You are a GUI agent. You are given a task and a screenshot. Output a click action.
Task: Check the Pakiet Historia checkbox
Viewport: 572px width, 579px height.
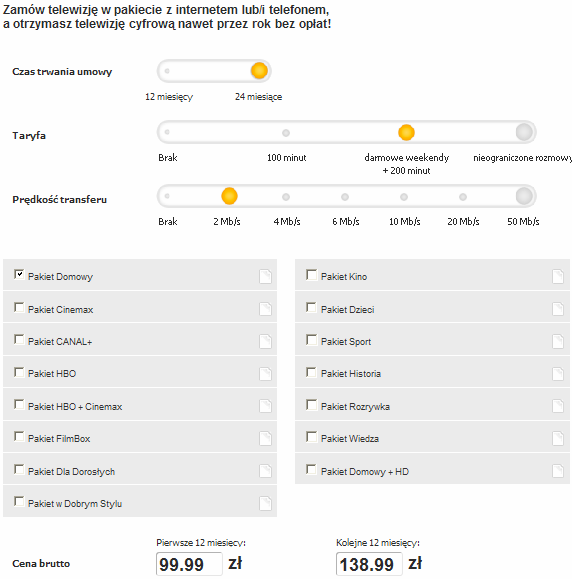pyautogui.click(x=311, y=372)
